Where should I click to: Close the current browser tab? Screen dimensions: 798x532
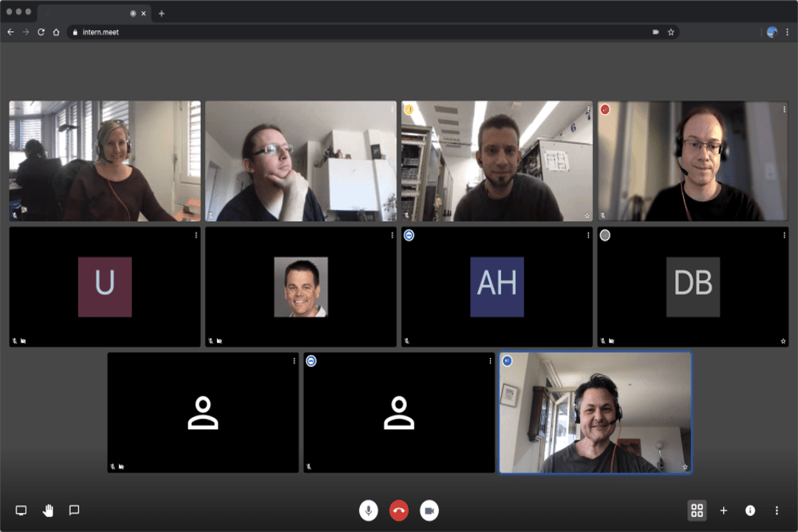click(x=144, y=14)
